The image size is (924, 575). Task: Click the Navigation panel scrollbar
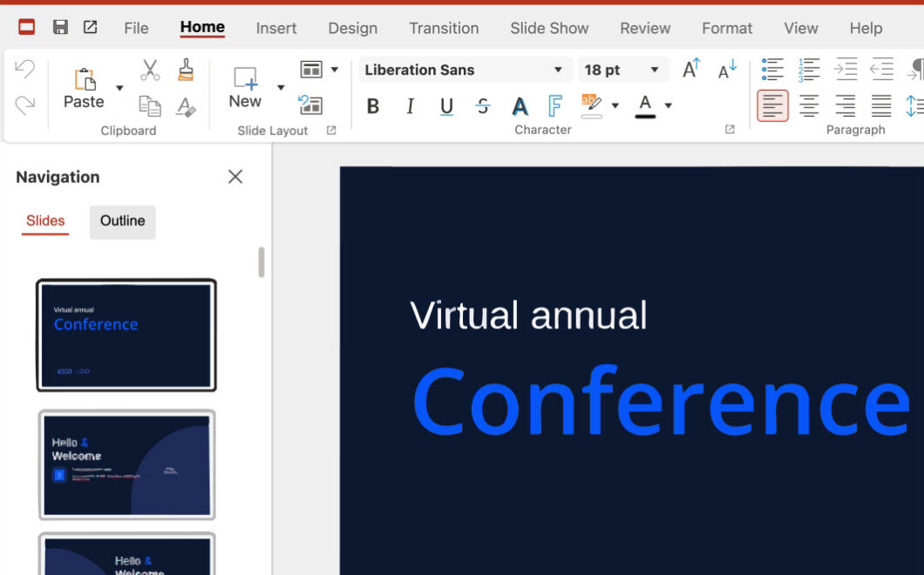click(x=261, y=262)
